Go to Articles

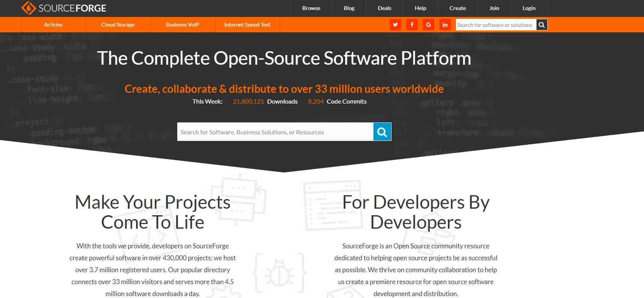[x=53, y=25]
